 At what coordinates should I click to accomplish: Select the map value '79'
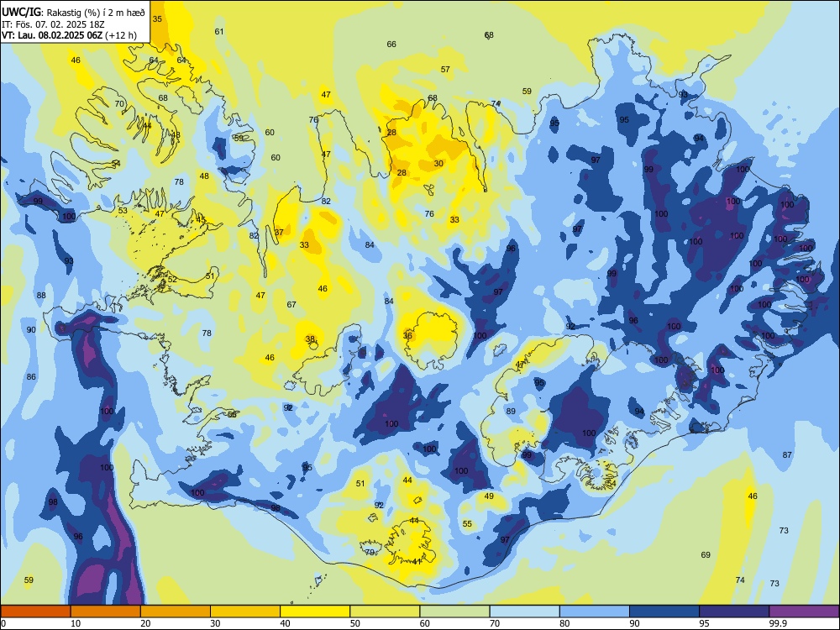click(x=370, y=553)
